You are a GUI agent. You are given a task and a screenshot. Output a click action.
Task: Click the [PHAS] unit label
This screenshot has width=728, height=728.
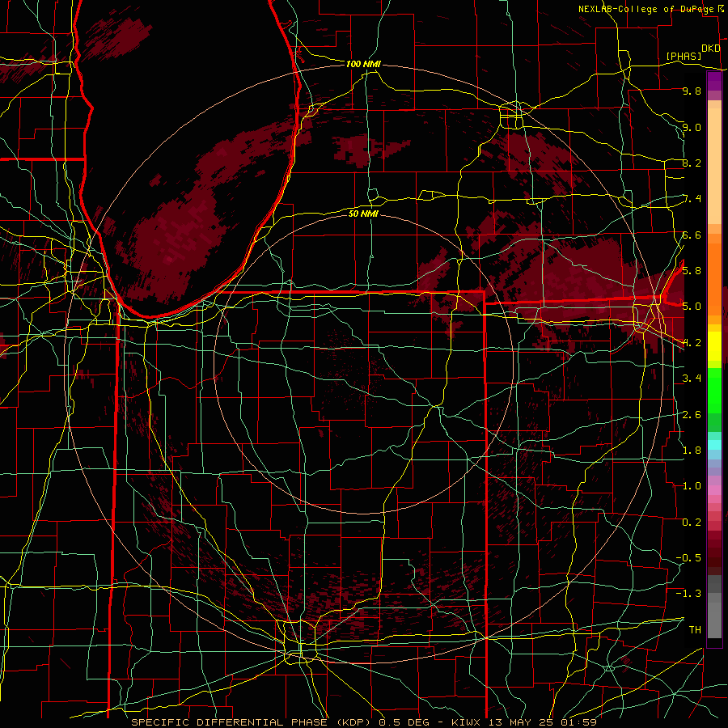[684, 57]
